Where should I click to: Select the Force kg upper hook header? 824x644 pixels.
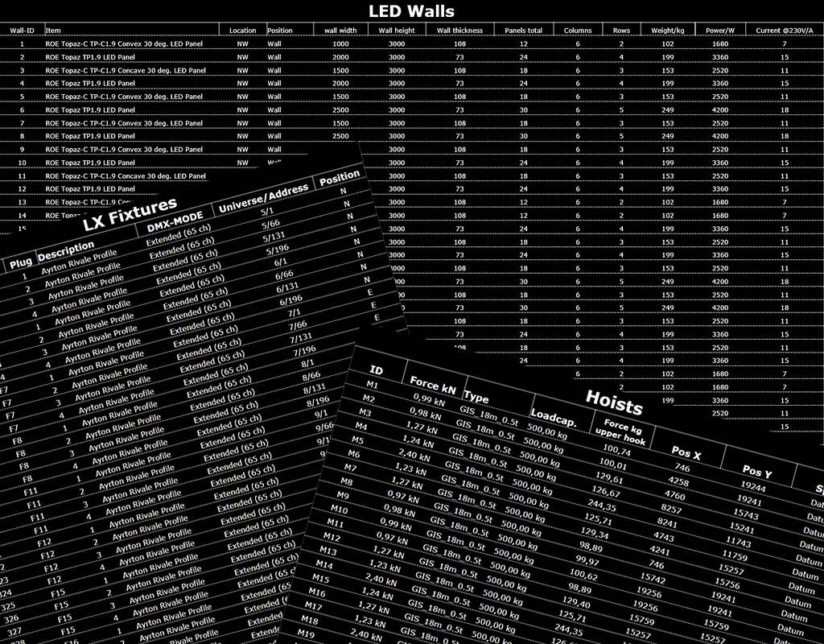pyautogui.click(x=623, y=432)
